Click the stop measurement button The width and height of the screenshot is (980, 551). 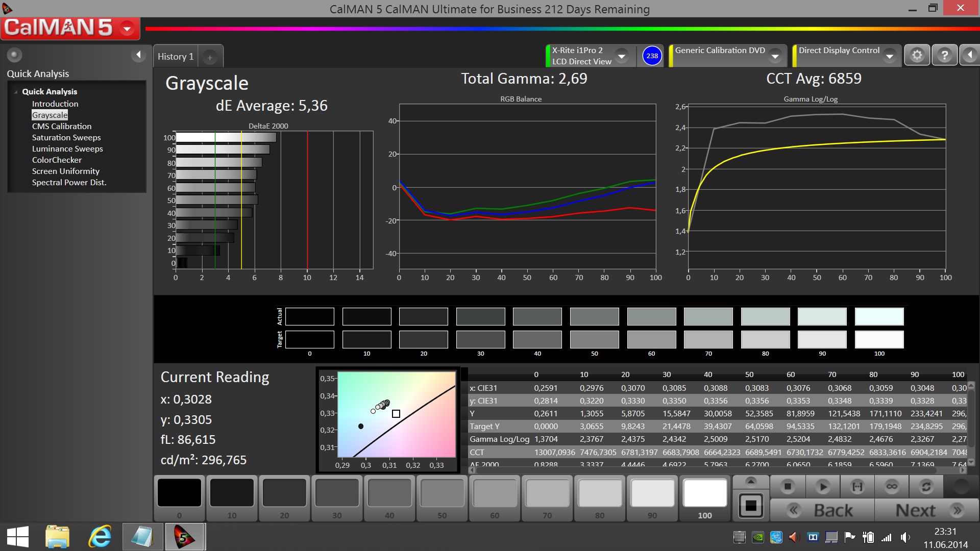point(788,487)
